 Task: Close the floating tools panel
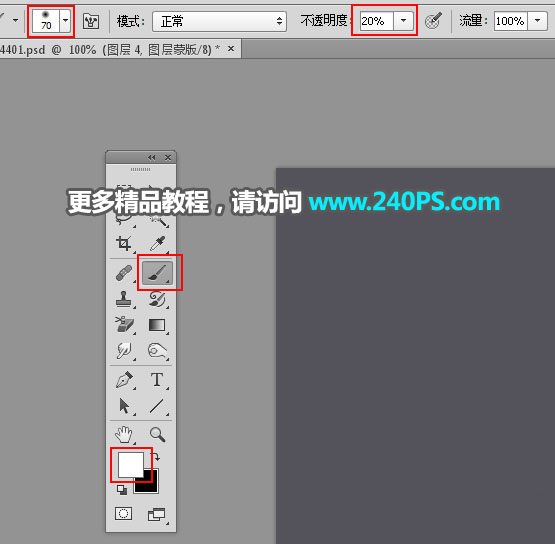pyautogui.click(x=168, y=158)
